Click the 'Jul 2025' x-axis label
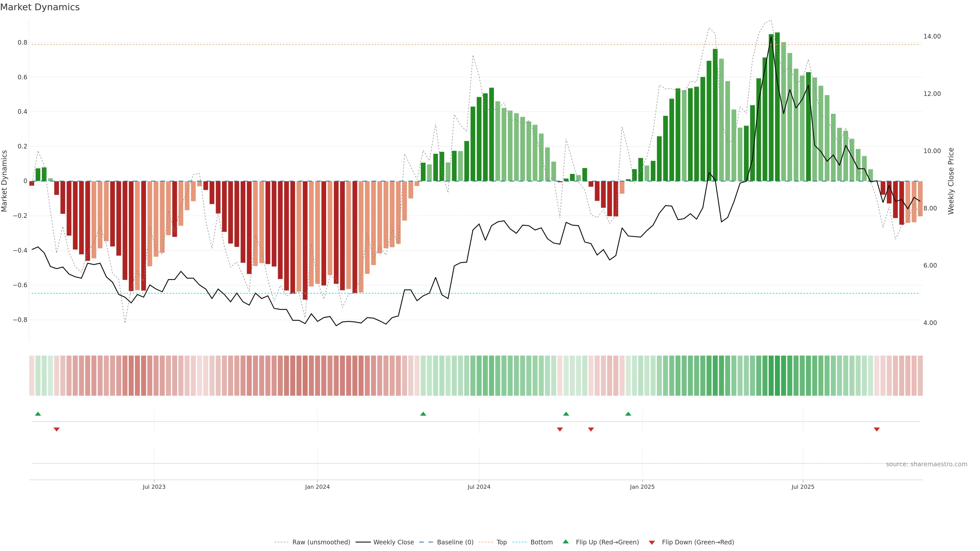Viewport: 980px width, 551px height. [803, 487]
